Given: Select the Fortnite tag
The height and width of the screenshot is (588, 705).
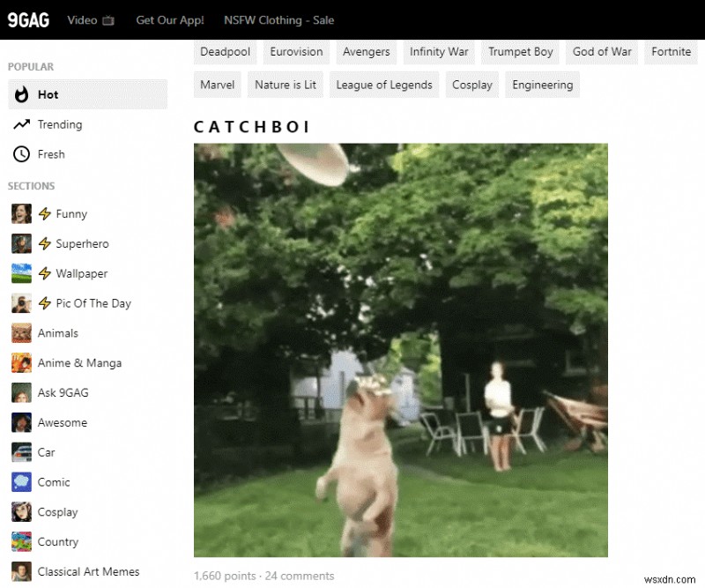Looking at the screenshot, I should tap(671, 52).
